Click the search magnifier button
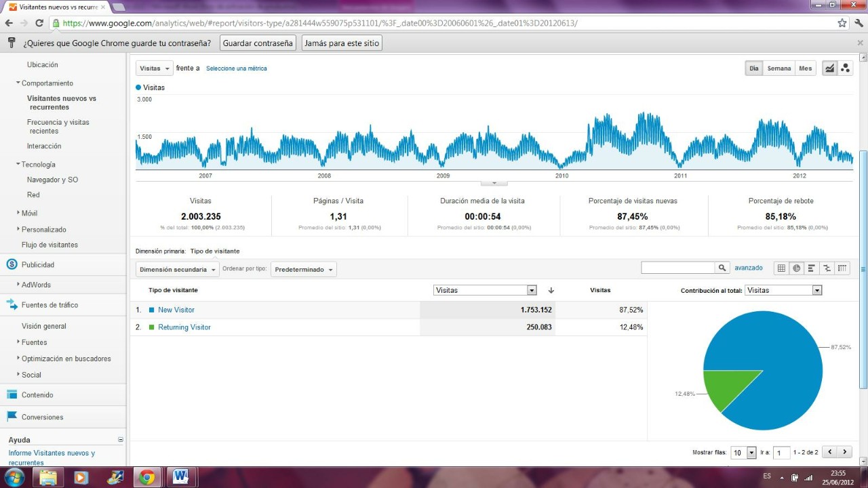Viewport: 868px width, 488px height. tap(723, 268)
